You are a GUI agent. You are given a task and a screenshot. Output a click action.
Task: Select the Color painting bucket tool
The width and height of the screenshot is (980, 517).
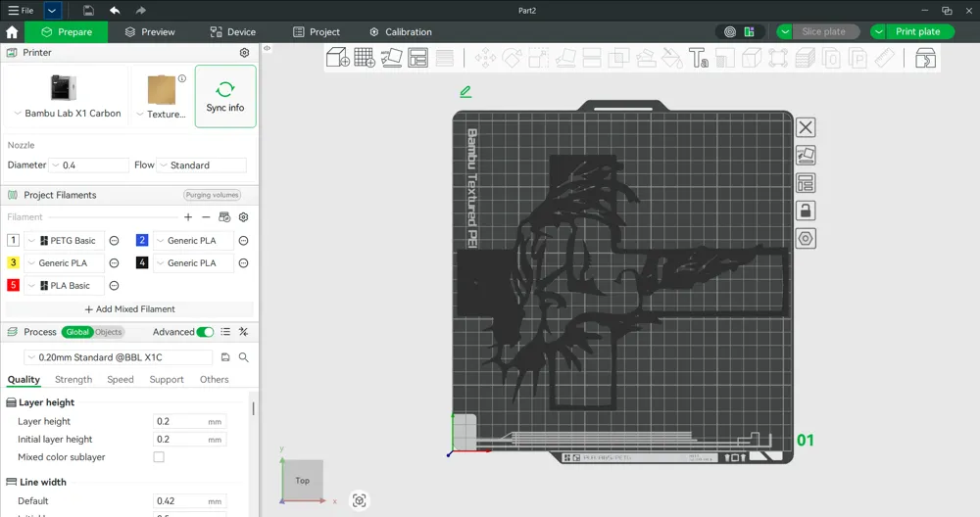coord(672,58)
